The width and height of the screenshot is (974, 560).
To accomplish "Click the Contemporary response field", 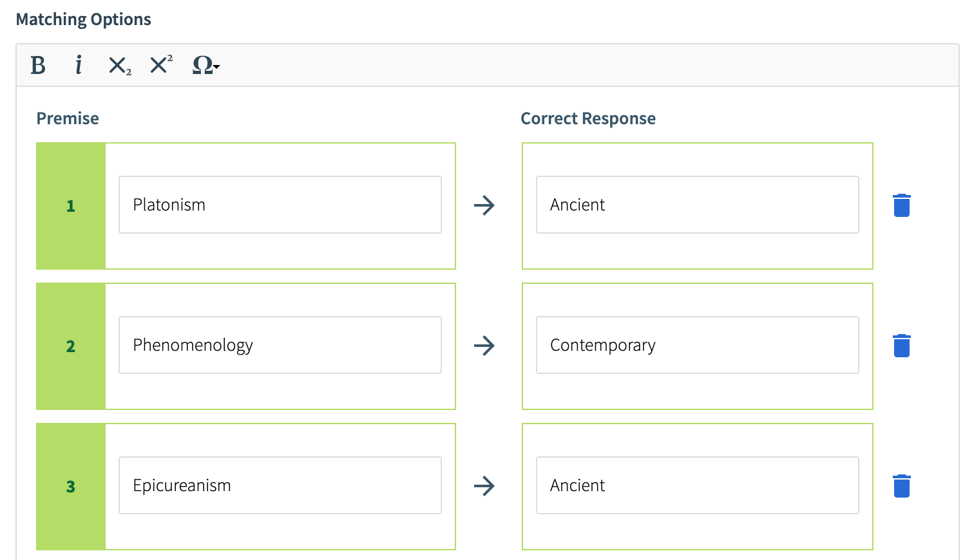I will point(697,345).
